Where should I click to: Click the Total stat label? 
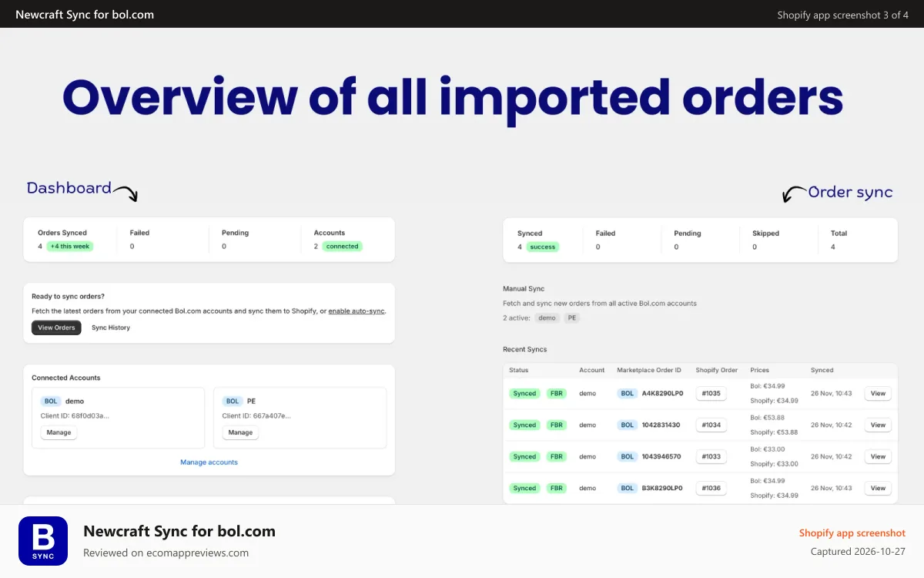(839, 234)
